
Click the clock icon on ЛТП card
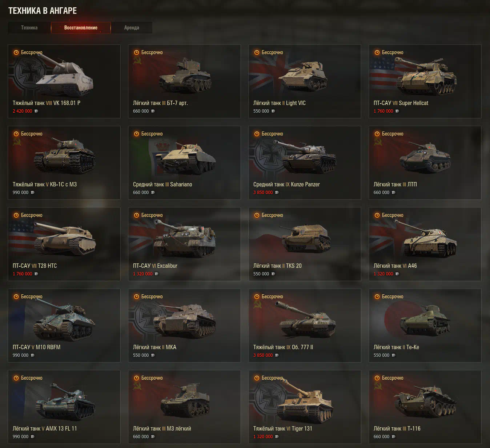pyautogui.click(x=377, y=134)
